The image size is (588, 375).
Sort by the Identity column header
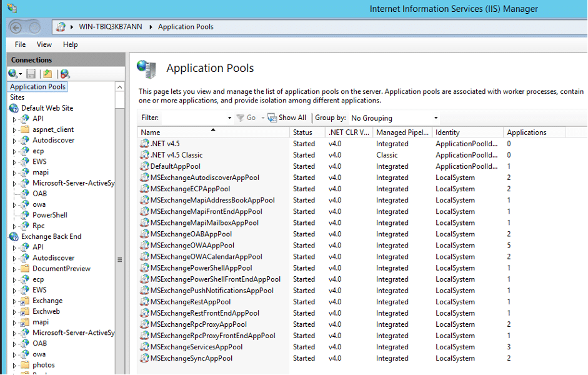pos(468,132)
